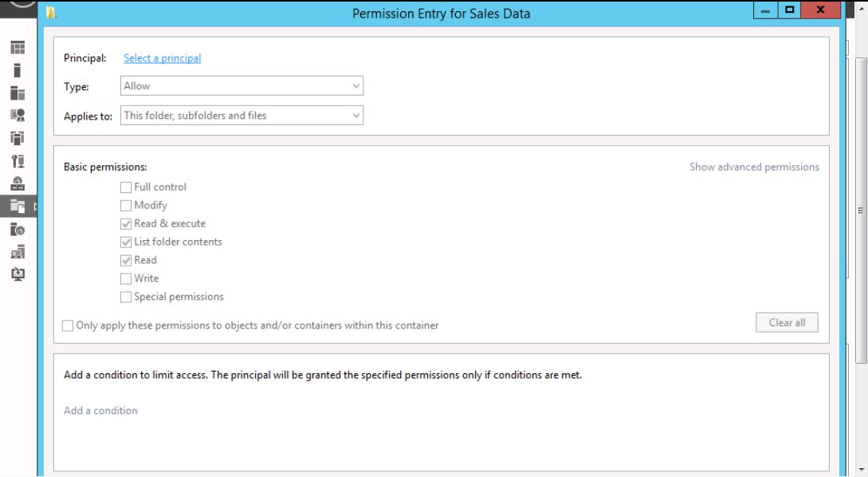868x477 pixels.
Task: Click Show advanced permissions link
Action: [x=754, y=167]
